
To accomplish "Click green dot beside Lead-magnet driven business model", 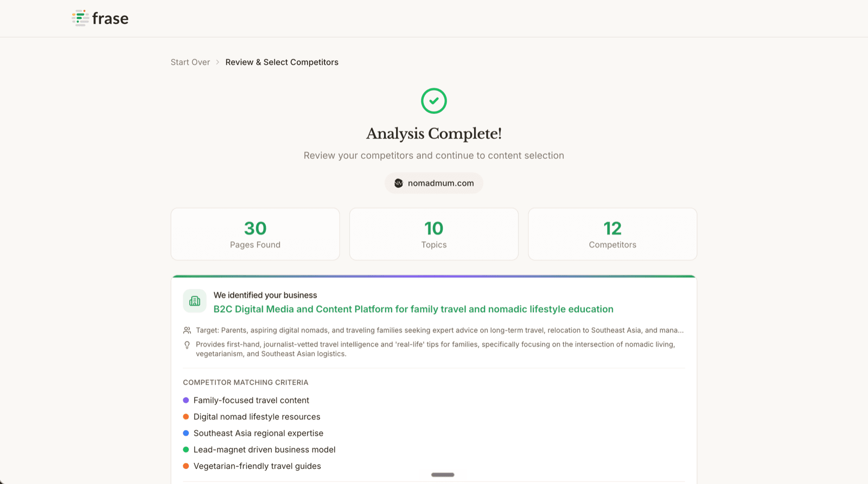I will coord(186,450).
